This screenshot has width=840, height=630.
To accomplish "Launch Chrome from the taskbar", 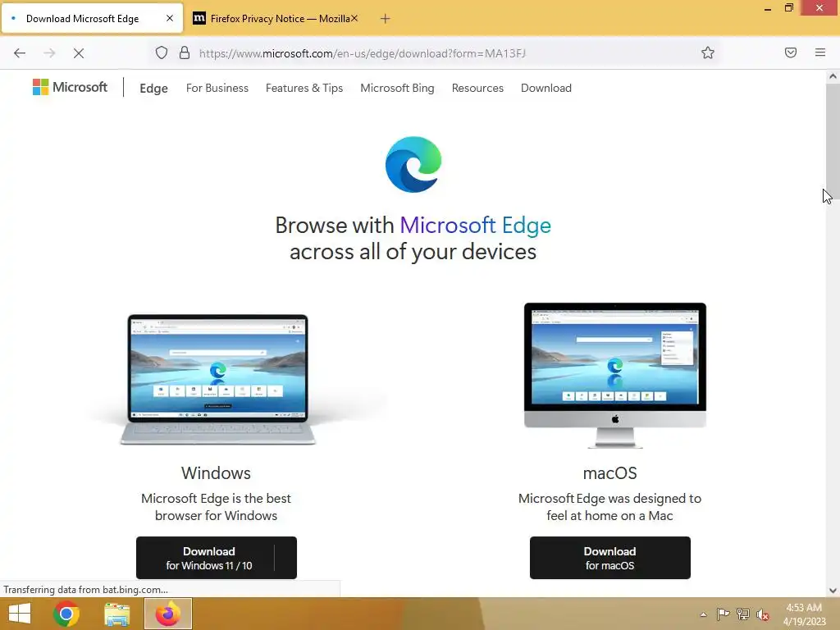I will [x=66, y=614].
